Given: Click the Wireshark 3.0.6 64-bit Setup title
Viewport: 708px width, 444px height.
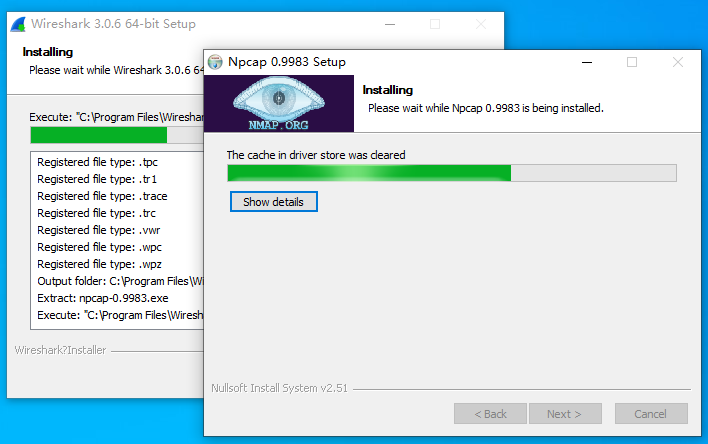Looking at the screenshot, I should [x=113, y=24].
